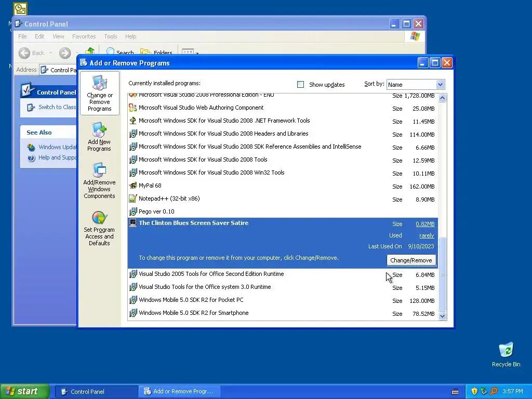Click the Windows Mobile 5.0 Smartphone icon

[132, 313]
